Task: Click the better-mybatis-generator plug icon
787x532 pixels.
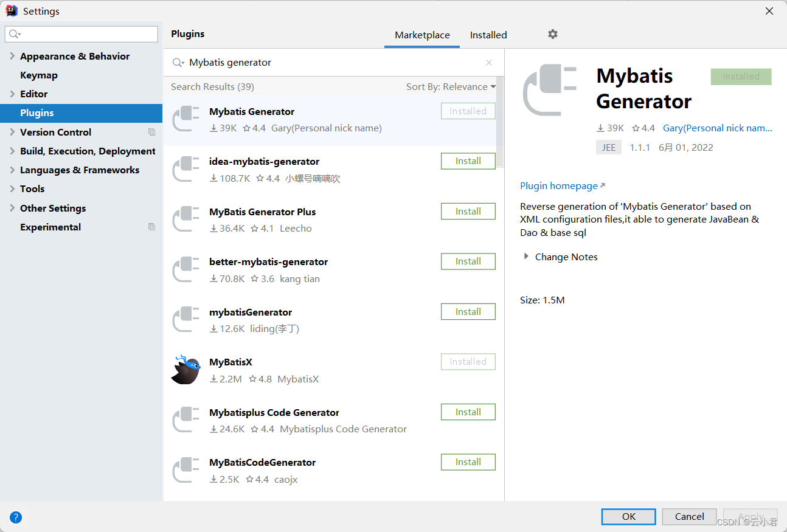Action: [x=185, y=269]
